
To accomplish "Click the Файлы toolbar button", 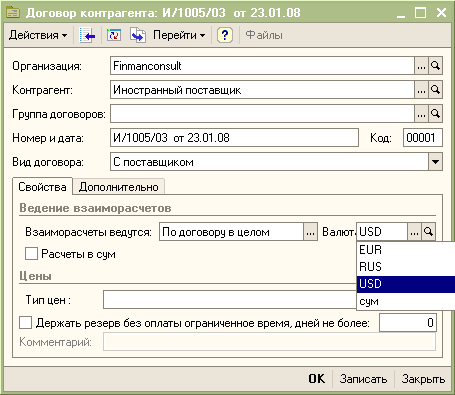I will click(x=264, y=35).
